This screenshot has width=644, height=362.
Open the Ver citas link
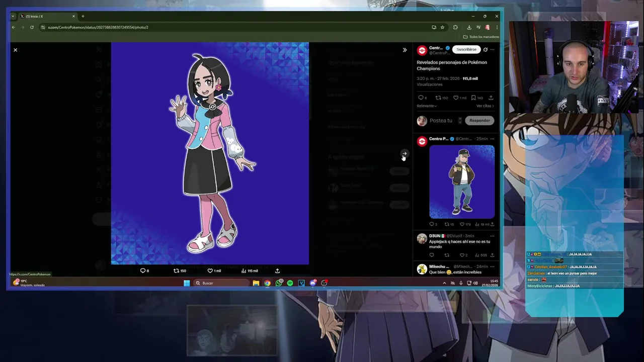[485, 106]
